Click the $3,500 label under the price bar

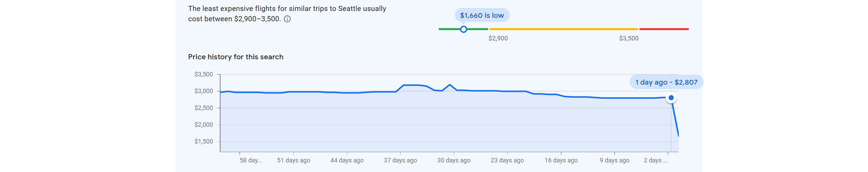(628, 38)
